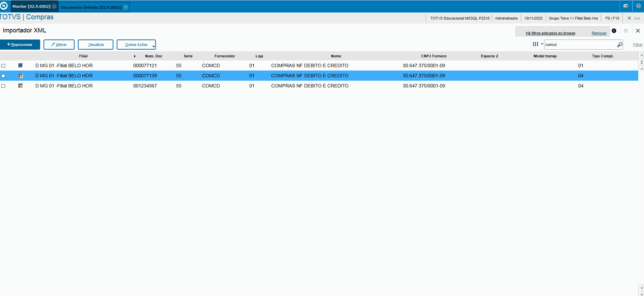Open the gear settings icon
This screenshot has width=644, height=296.
626,31
